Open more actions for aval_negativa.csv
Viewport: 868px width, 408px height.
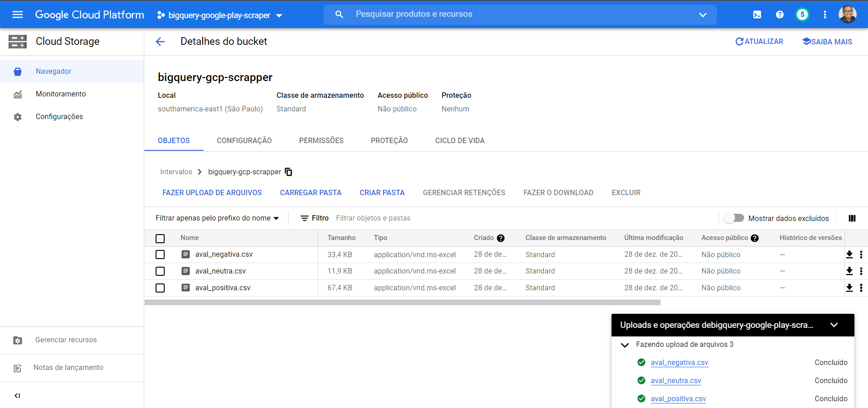coord(861,254)
